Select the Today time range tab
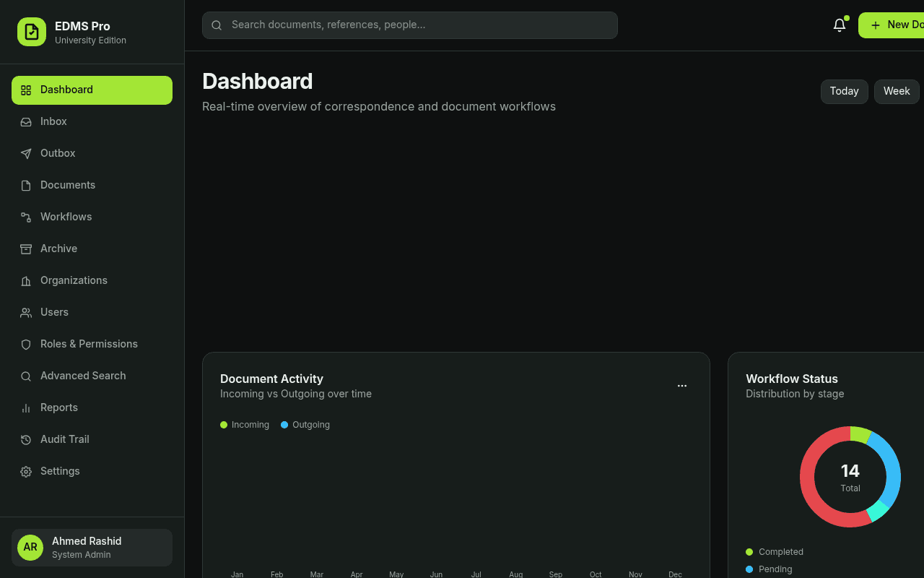Screen dimensions: 924x578 coord(844,92)
